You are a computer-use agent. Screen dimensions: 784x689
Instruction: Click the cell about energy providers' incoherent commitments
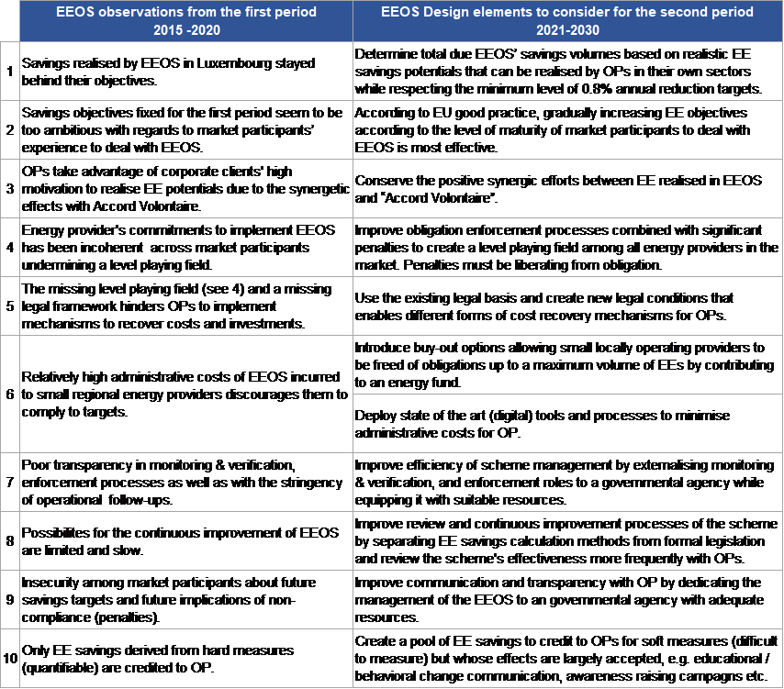tap(186, 246)
